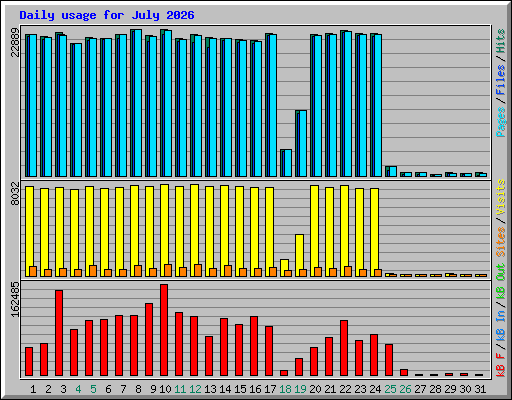
Task: Click the cyan 'Pages' legend text
Action: (x=501, y=122)
